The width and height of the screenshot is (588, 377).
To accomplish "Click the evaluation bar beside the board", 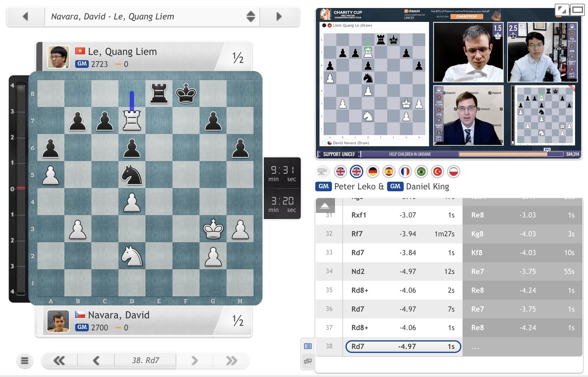I will [x=21, y=188].
